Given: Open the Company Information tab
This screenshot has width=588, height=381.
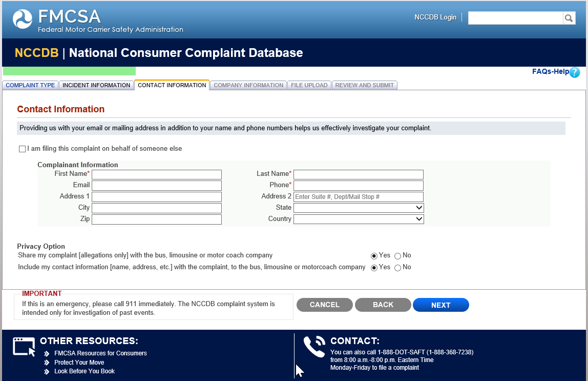Looking at the screenshot, I should coord(248,85).
